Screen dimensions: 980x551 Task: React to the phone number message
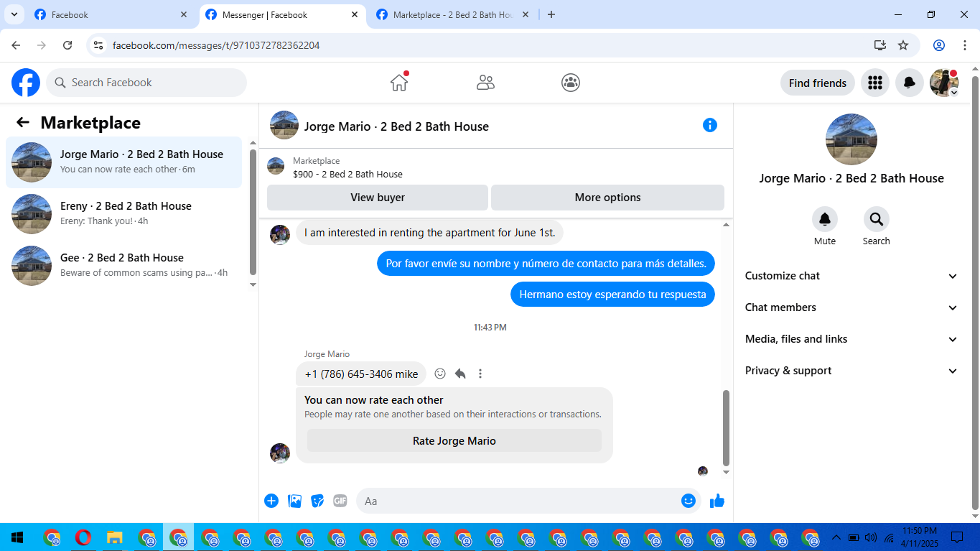pyautogui.click(x=440, y=374)
